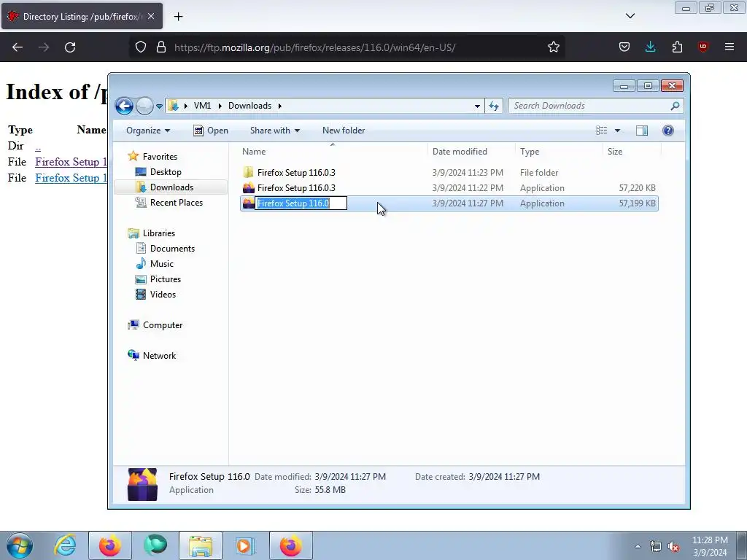Open the Share with menu
The width and height of the screenshot is (747, 560).
point(275,131)
